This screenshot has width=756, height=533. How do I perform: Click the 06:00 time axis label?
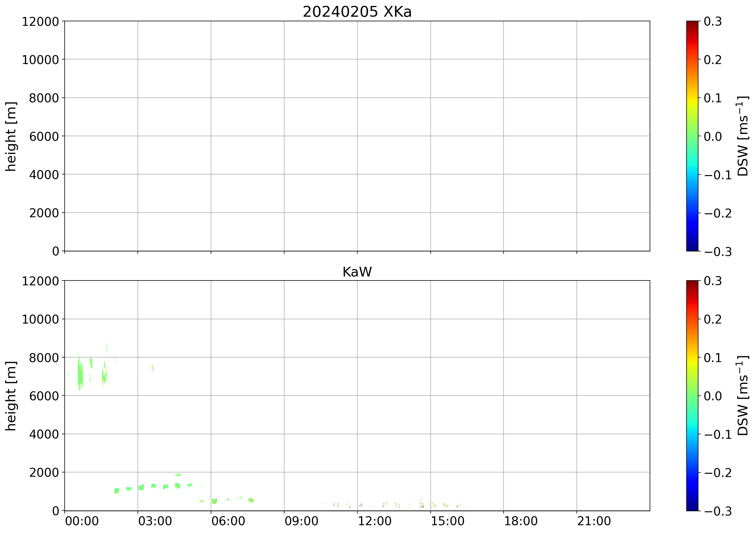pos(228,521)
